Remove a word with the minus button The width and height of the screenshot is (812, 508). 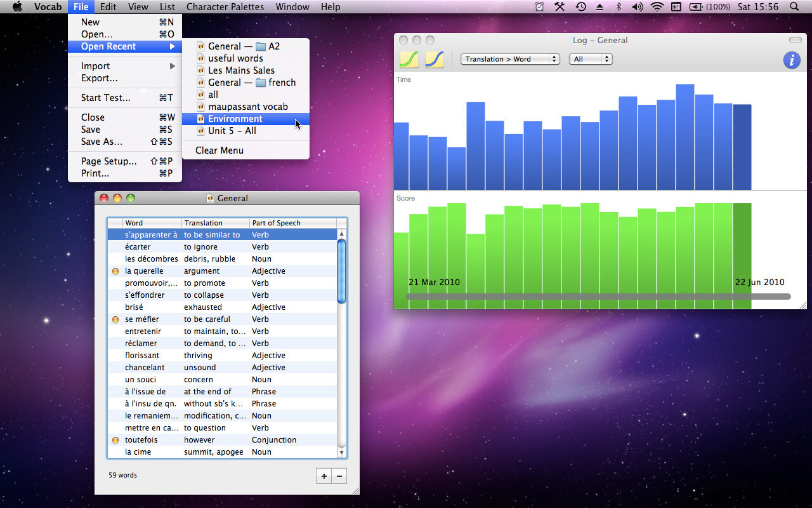339,476
